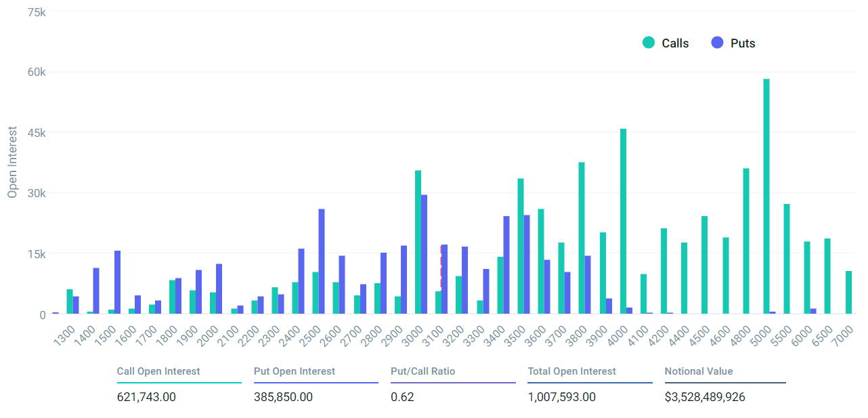
Task: Click the green Calls legend dot
Action: pos(649,43)
